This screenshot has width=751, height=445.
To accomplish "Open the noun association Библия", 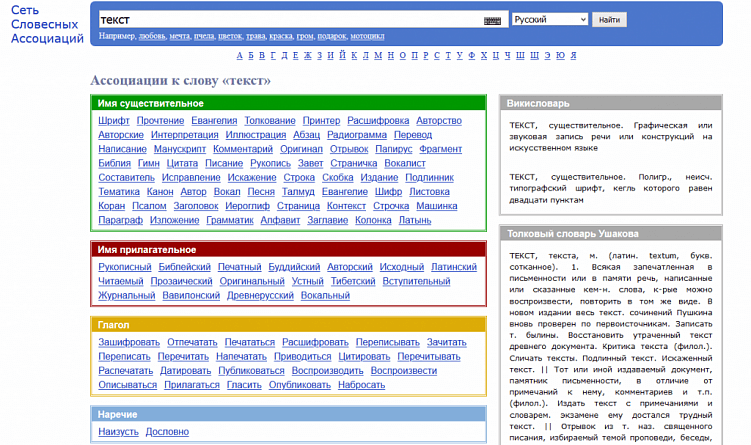I will [x=114, y=163].
